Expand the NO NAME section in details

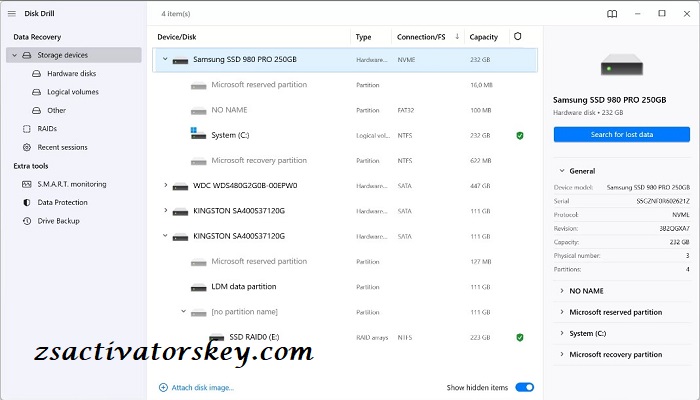[562, 291]
